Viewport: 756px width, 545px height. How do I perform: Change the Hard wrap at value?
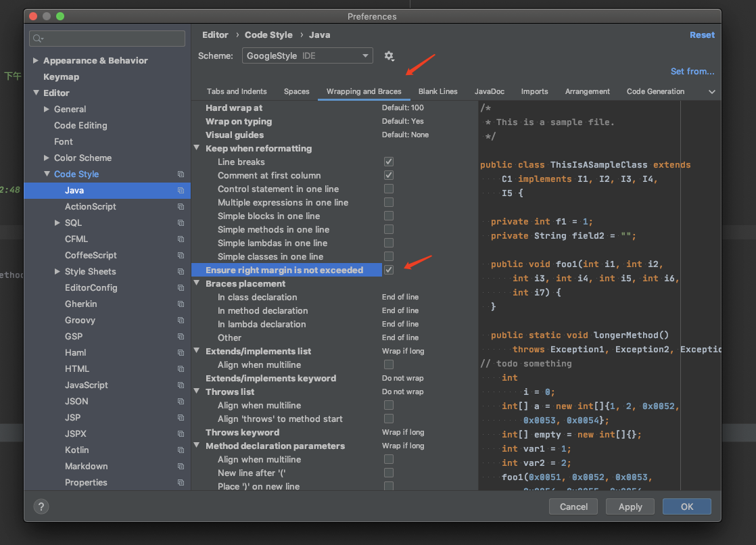(x=403, y=108)
